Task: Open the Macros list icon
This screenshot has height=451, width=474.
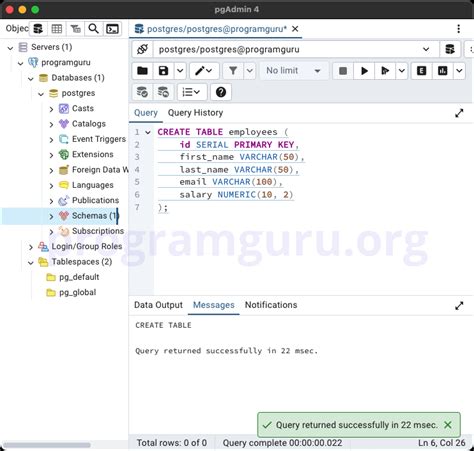Action: 191,92
